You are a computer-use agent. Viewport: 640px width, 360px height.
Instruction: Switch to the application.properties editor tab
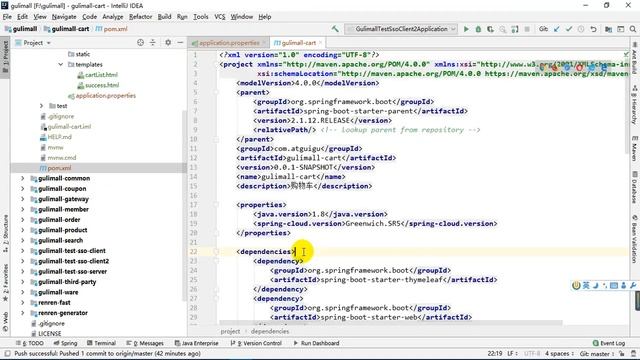pos(229,42)
